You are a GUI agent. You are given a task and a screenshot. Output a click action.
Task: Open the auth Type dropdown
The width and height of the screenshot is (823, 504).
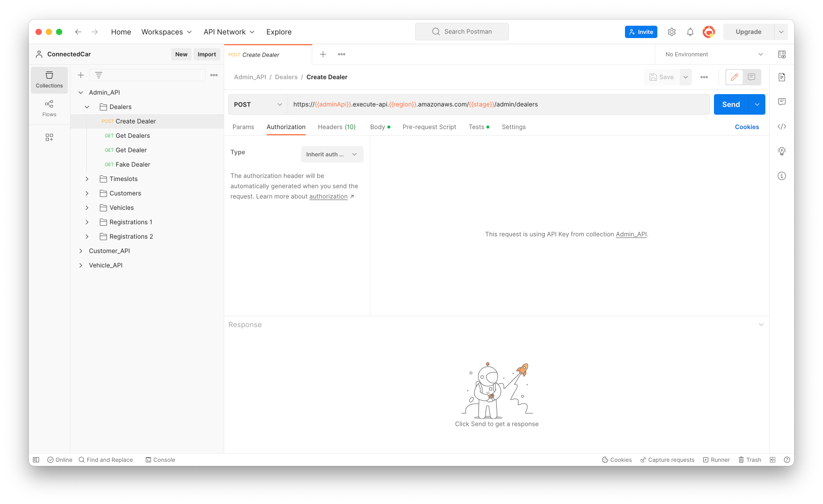pyautogui.click(x=332, y=154)
